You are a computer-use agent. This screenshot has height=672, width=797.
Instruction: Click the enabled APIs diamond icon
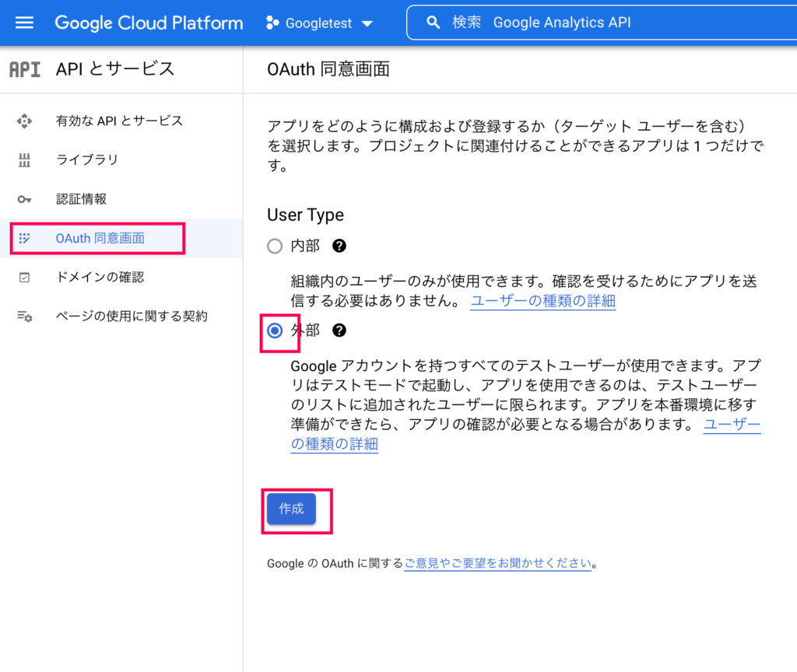(x=24, y=121)
